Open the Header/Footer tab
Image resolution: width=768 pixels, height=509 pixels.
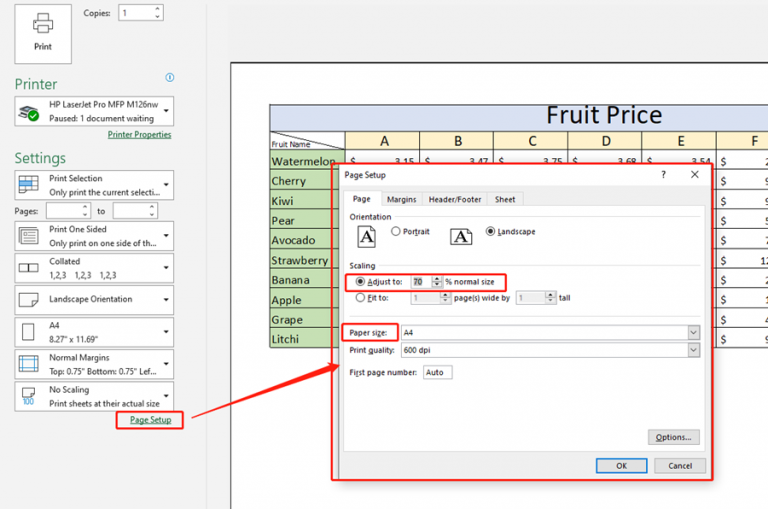point(455,200)
